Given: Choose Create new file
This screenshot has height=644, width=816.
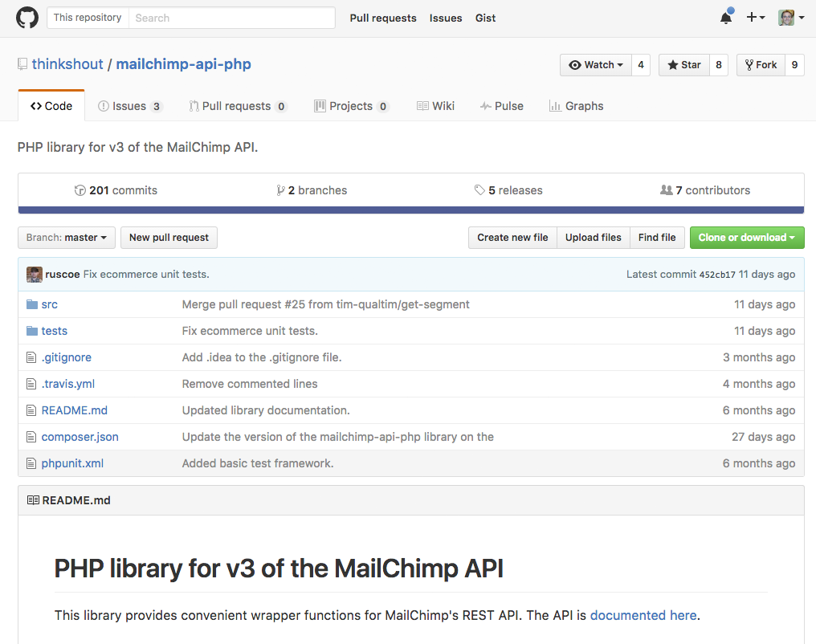Looking at the screenshot, I should point(512,238).
